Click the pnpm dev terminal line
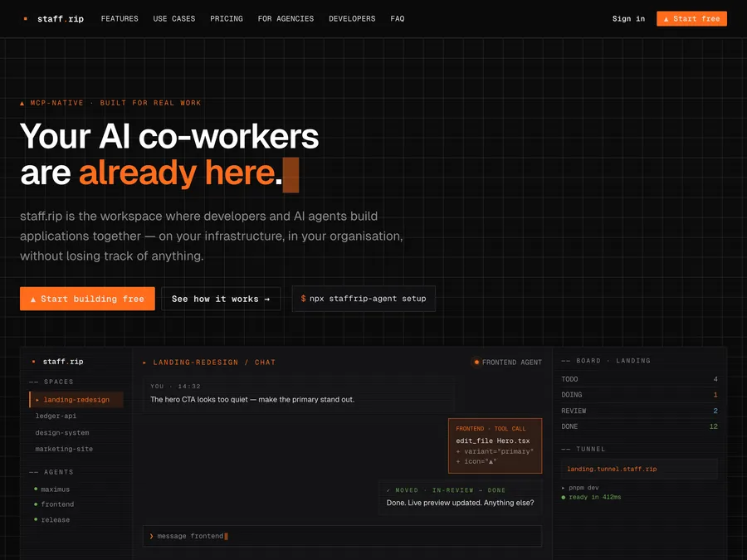747x560 pixels. pos(580,488)
